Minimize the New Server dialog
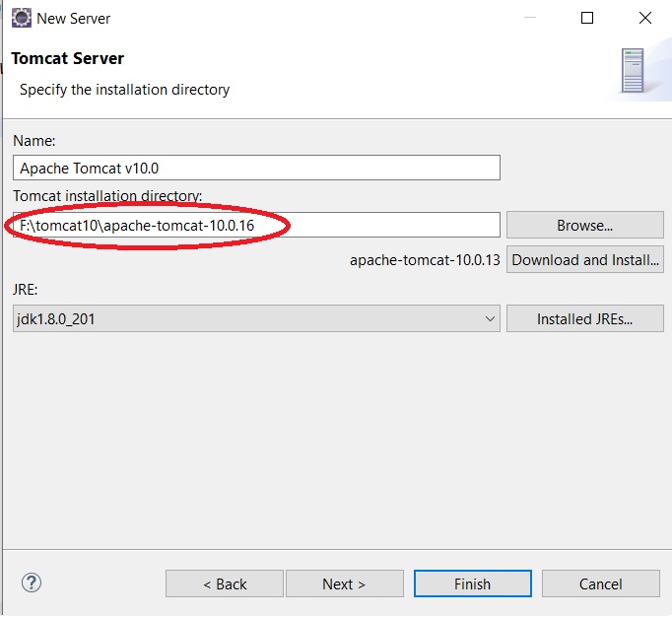The height and width of the screenshot is (617, 672). [530, 18]
